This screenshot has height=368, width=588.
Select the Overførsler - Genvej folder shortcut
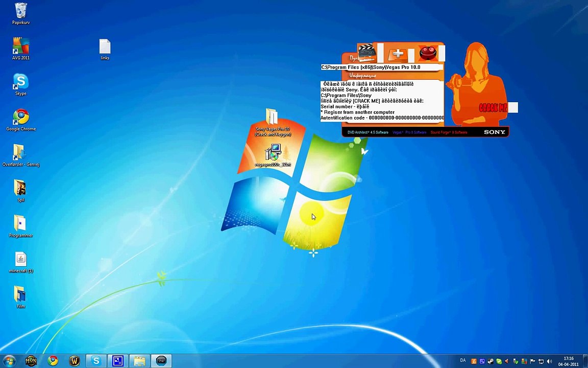point(20,155)
